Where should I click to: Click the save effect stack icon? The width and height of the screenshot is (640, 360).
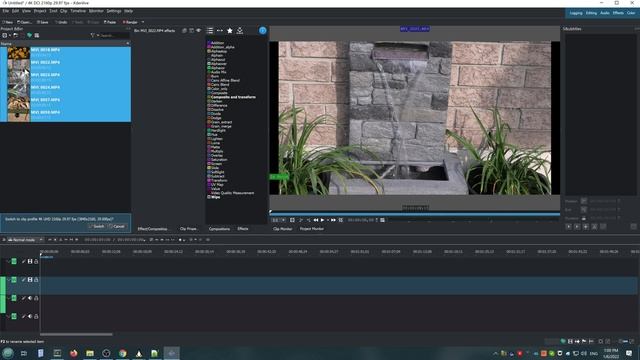184,31
